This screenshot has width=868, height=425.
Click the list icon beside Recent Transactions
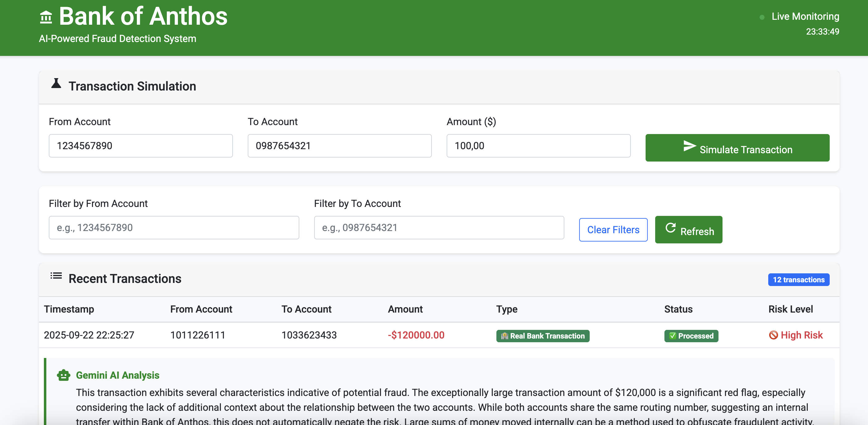[x=56, y=276]
